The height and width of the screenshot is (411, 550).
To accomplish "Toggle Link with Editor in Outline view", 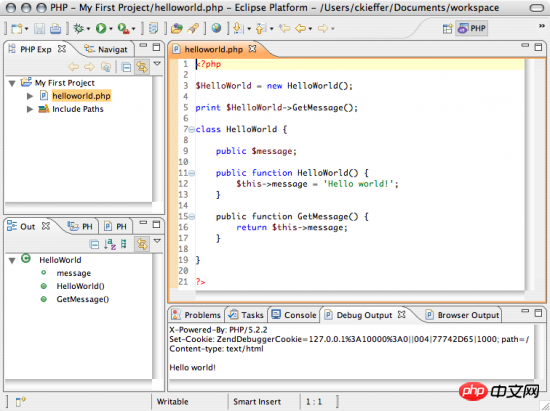I will click(x=142, y=244).
